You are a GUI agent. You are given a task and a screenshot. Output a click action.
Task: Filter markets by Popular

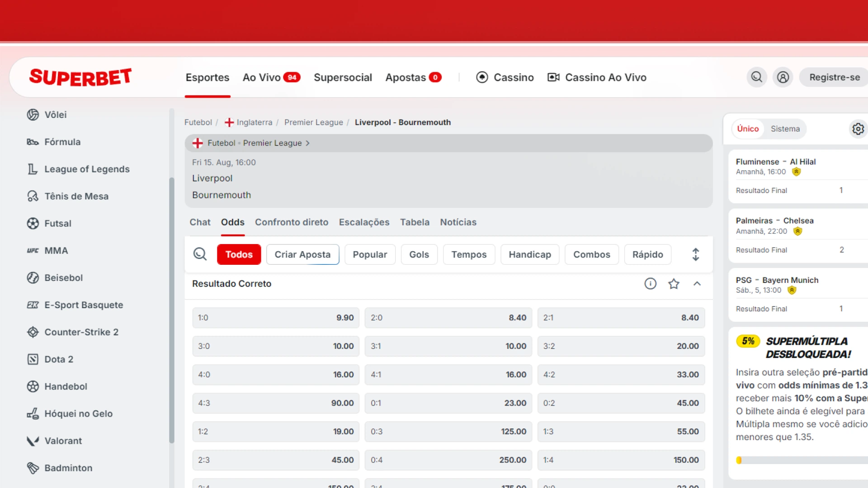[370, 254]
